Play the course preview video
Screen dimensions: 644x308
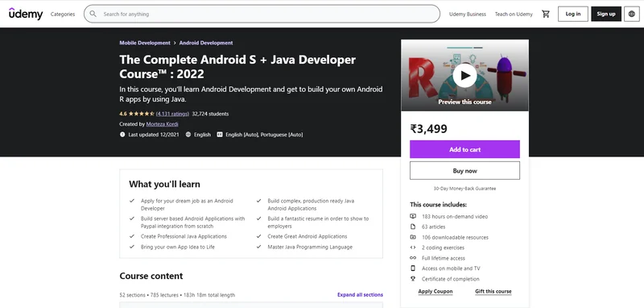click(464, 75)
